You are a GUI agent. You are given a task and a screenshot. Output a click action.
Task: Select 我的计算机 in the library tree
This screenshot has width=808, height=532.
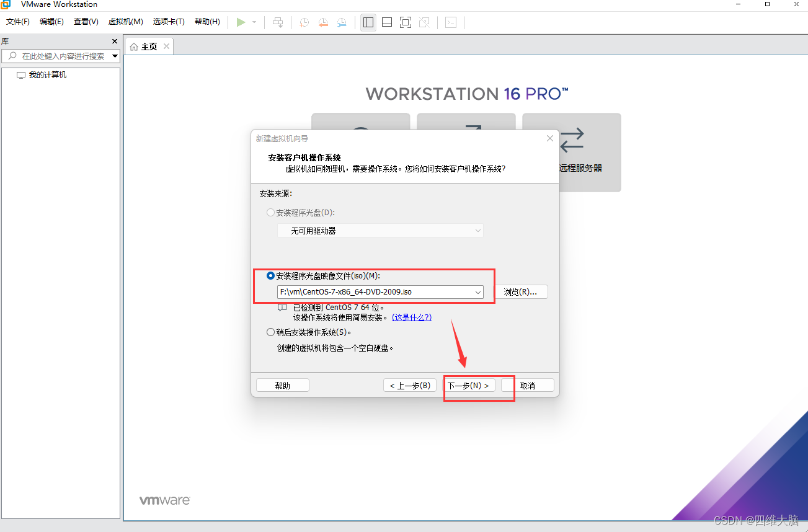(x=48, y=75)
